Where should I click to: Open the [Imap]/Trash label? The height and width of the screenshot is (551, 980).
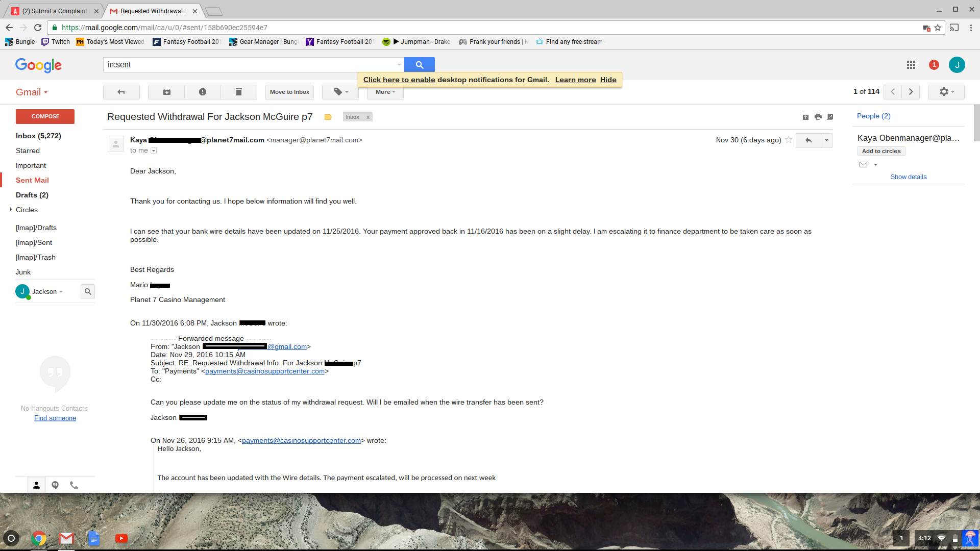point(36,257)
